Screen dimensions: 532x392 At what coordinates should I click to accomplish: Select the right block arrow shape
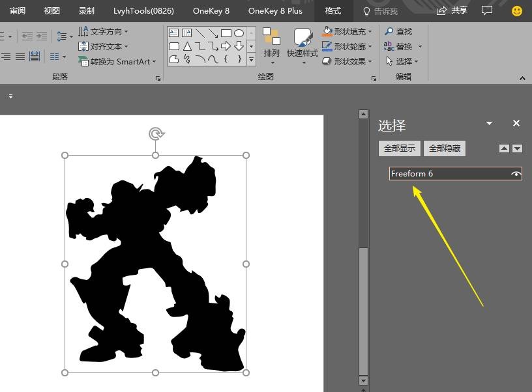tap(226, 46)
